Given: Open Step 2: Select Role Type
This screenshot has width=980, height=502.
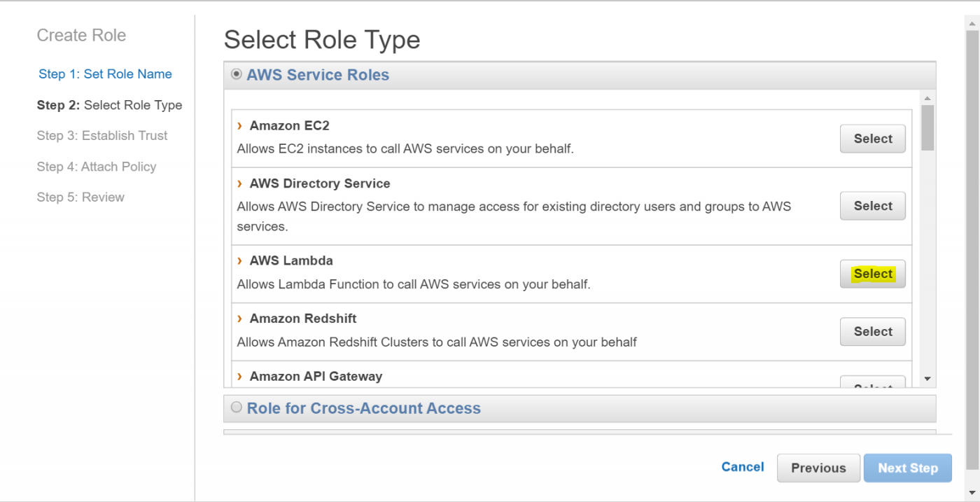Looking at the screenshot, I should (x=109, y=105).
